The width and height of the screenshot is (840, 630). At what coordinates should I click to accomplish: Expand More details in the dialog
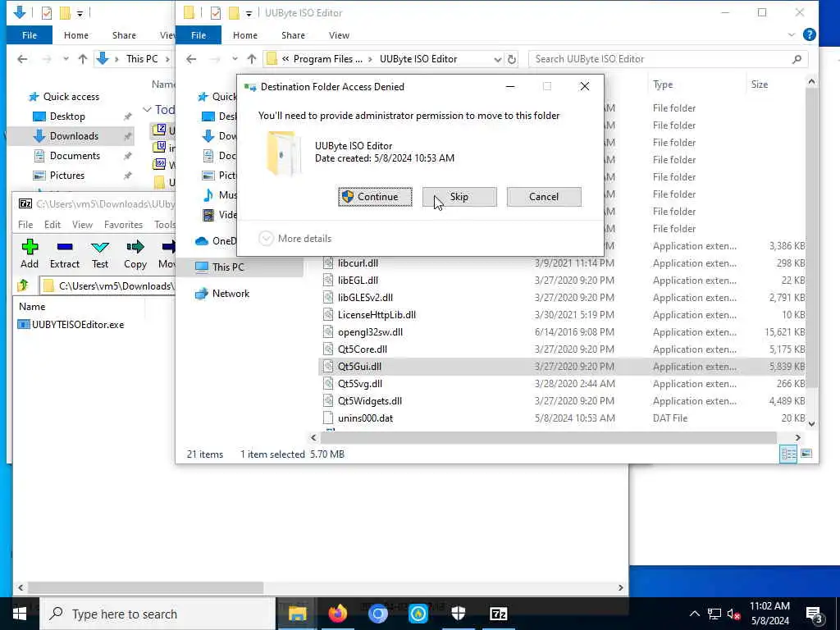click(x=295, y=239)
